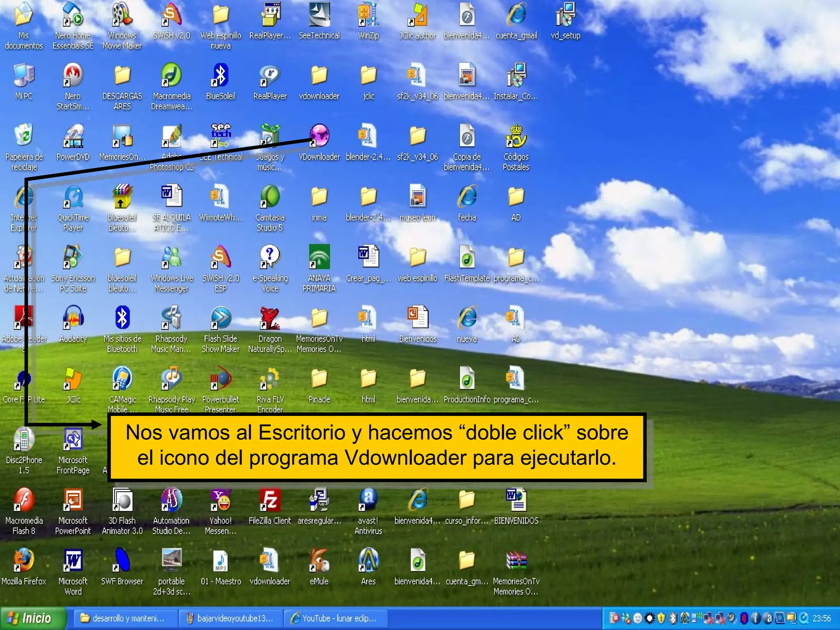Image resolution: width=840 pixels, height=630 pixels.
Task: Open Mis documentos folder icon
Action: 24,14
